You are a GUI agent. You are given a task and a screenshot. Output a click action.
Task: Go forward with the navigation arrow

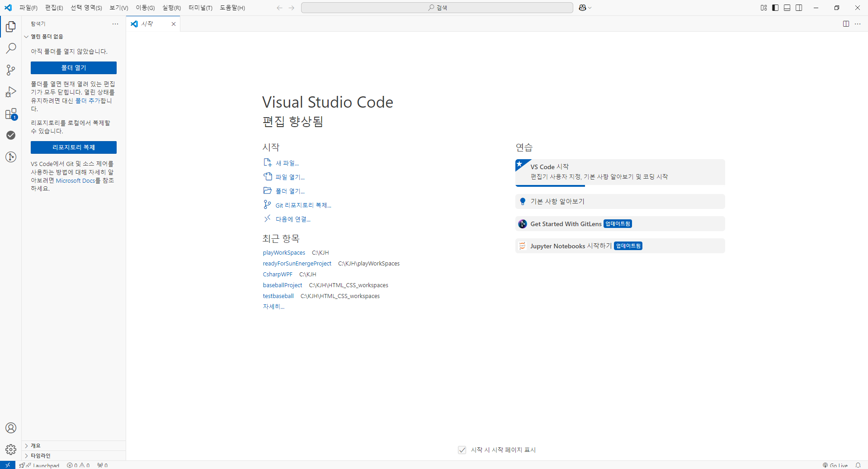[x=292, y=8]
